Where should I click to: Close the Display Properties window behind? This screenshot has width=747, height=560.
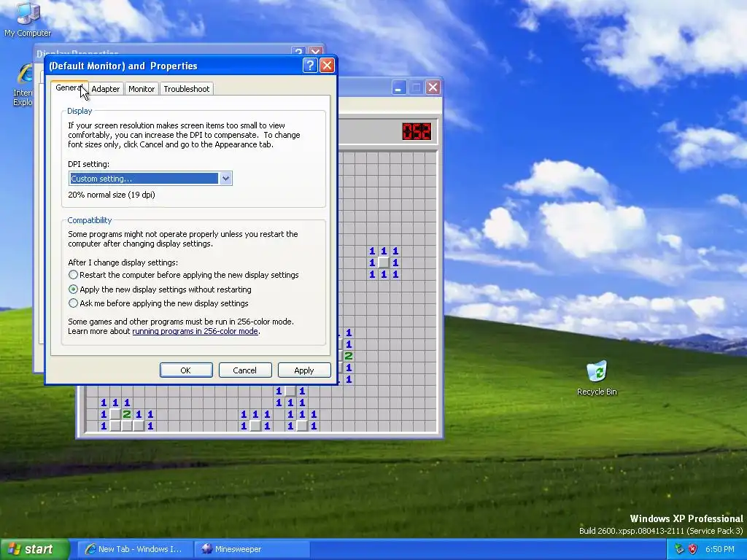(x=315, y=52)
